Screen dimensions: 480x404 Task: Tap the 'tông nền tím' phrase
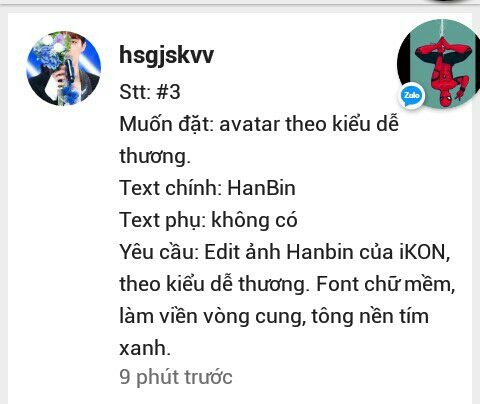click(370, 316)
